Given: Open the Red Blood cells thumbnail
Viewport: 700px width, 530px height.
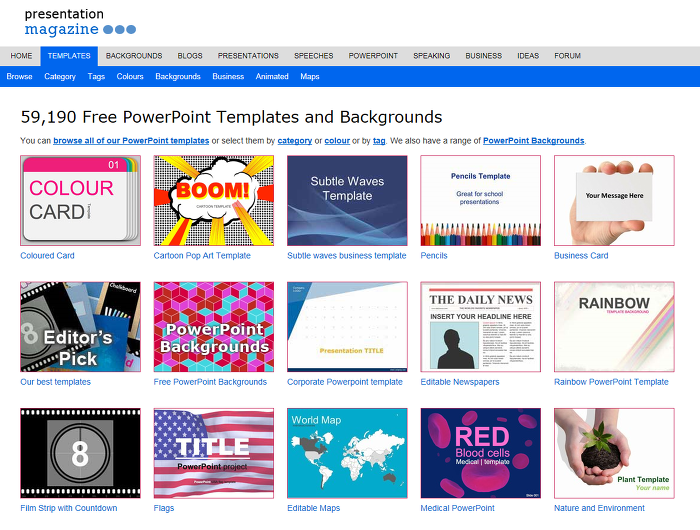Looking at the screenshot, I should [x=481, y=453].
